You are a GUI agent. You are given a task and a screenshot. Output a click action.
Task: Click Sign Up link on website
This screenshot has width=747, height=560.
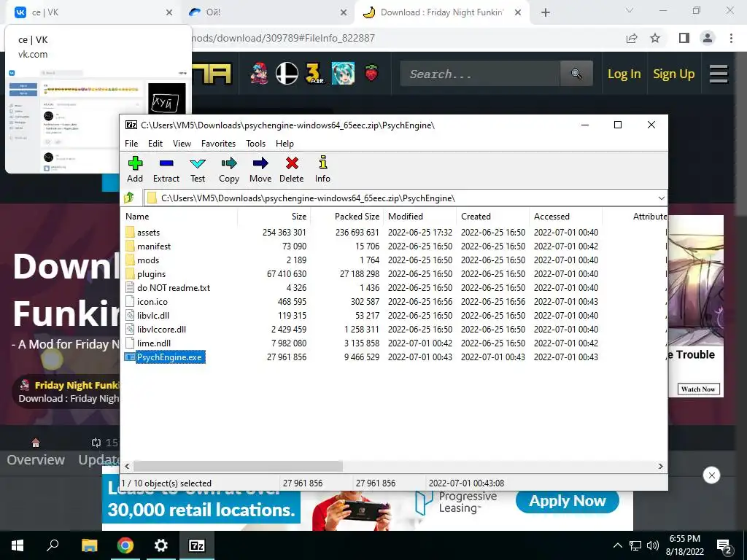[673, 74]
